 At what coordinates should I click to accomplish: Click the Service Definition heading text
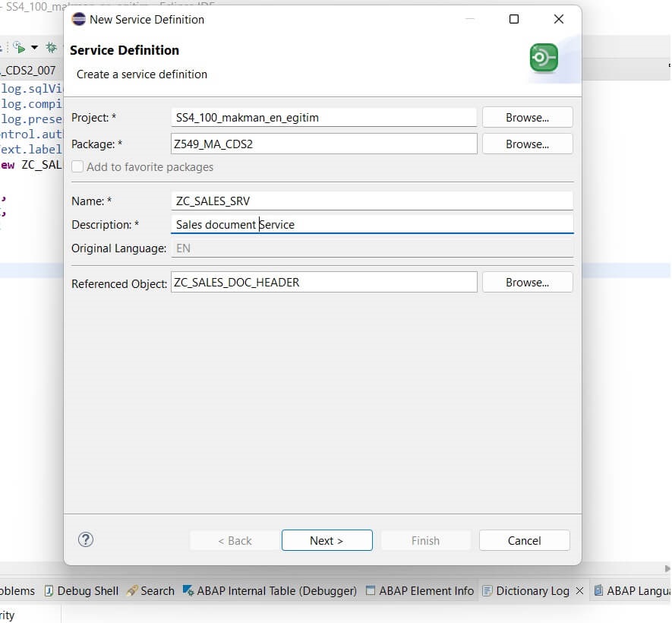coord(125,50)
